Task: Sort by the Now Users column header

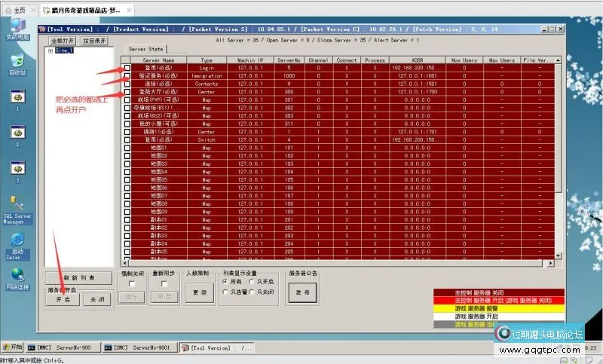Action: click(464, 60)
